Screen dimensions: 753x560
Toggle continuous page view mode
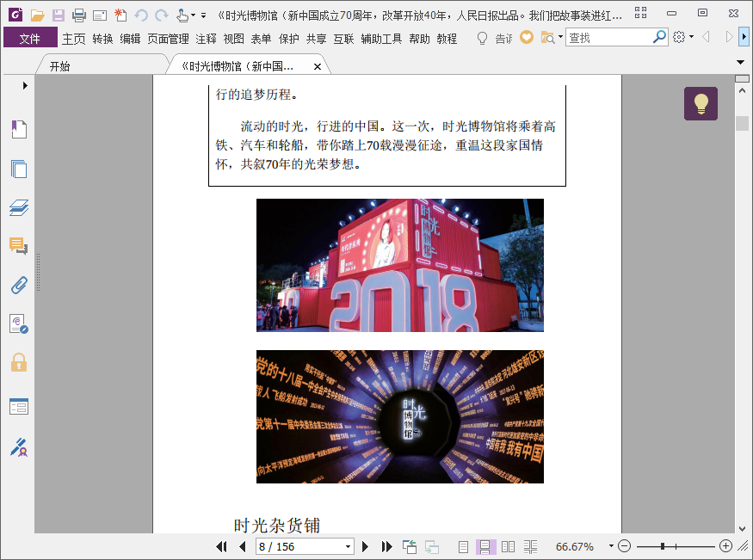485,546
